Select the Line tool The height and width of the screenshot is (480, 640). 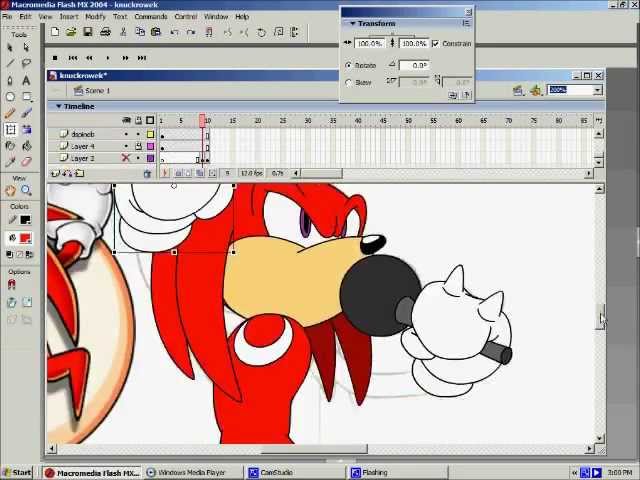[10, 63]
